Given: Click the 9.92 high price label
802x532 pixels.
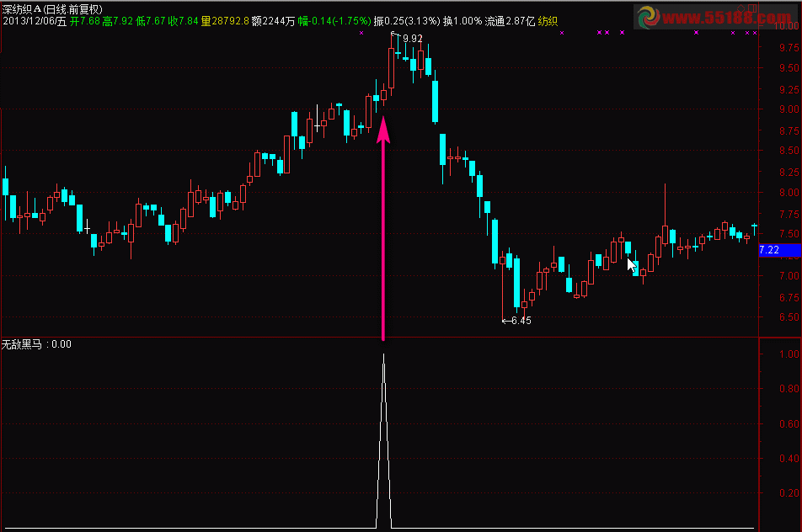Looking at the screenshot, I should (413, 39).
